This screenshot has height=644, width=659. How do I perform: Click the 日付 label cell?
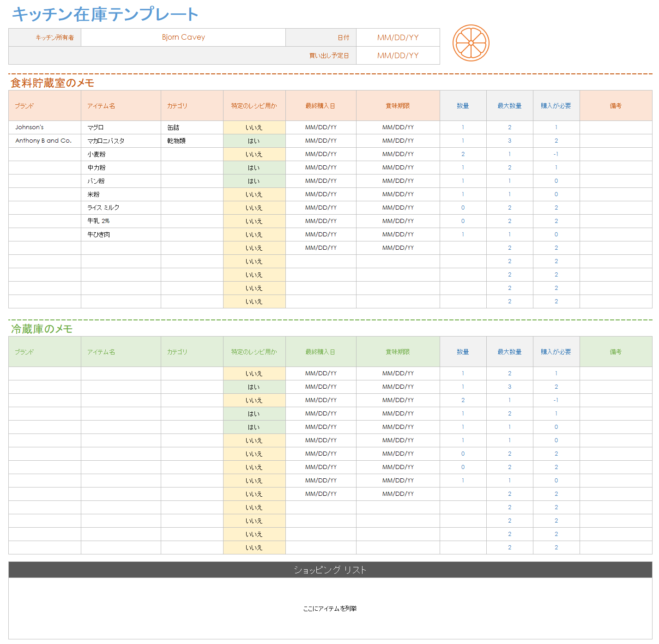[321, 37]
